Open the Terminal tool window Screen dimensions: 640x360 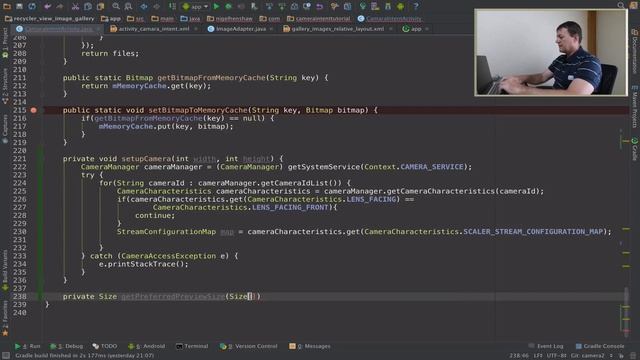pyautogui.click(x=192, y=346)
